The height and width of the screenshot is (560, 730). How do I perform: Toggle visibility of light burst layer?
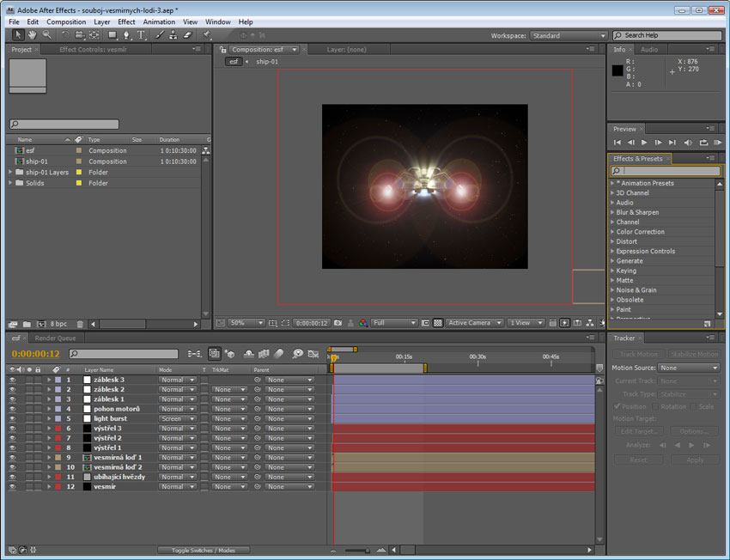click(x=13, y=418)
